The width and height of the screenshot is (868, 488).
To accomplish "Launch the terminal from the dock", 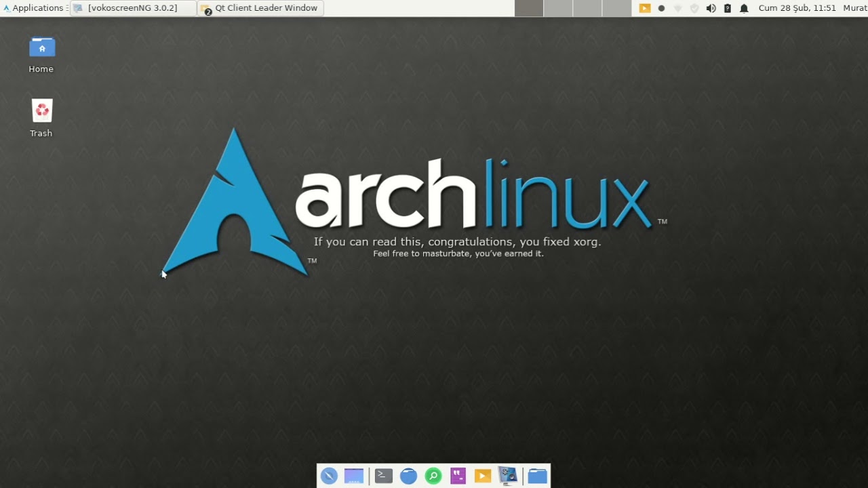I will 384,476.
